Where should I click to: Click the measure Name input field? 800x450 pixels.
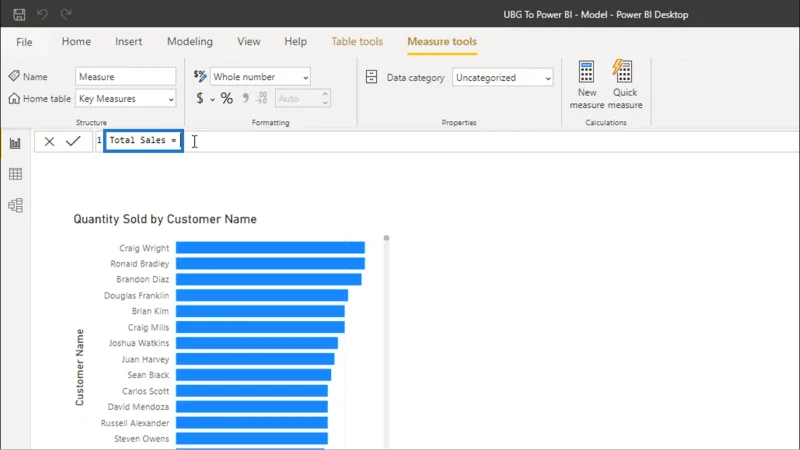click(126, 77)
